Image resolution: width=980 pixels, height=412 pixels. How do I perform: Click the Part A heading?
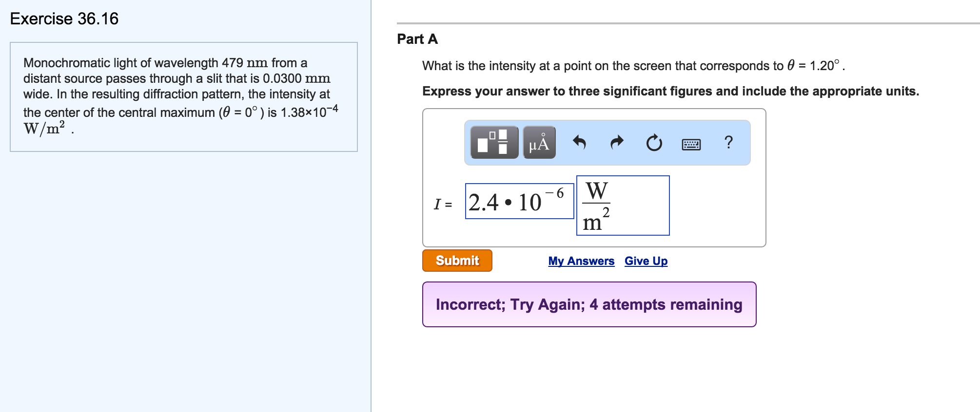click(417, 39)
